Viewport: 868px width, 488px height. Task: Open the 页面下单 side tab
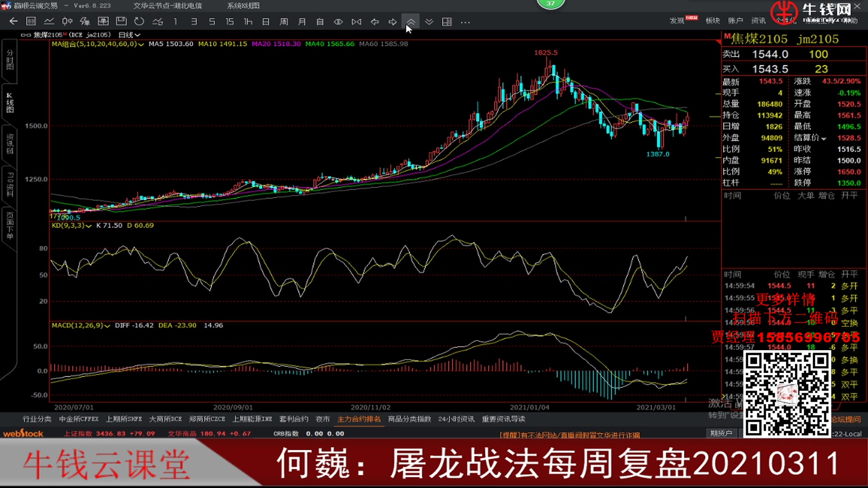pyautogui.click(x=9, y=226)
